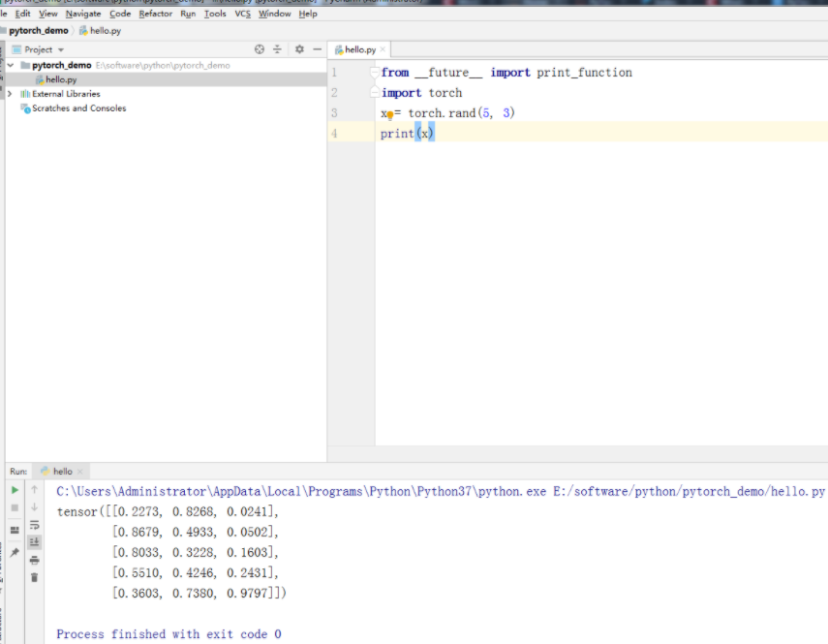Expand External Libraries node

10,93
